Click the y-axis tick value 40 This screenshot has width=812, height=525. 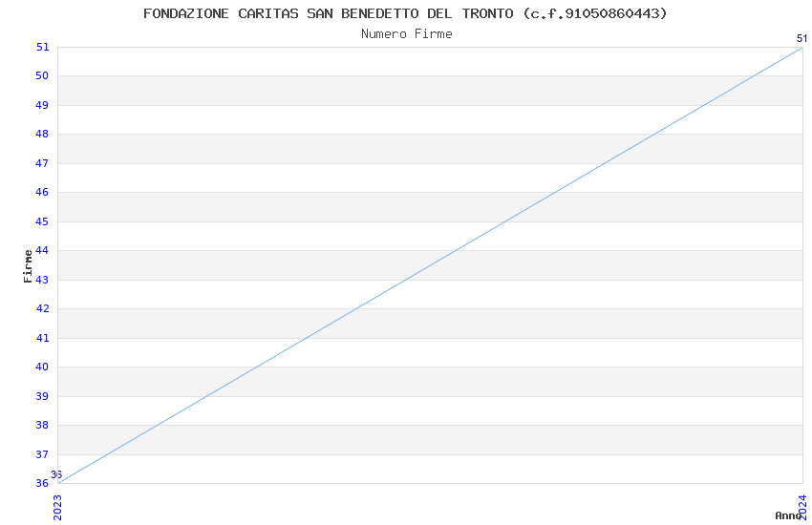pyautogui.click(x=42, y=367)
